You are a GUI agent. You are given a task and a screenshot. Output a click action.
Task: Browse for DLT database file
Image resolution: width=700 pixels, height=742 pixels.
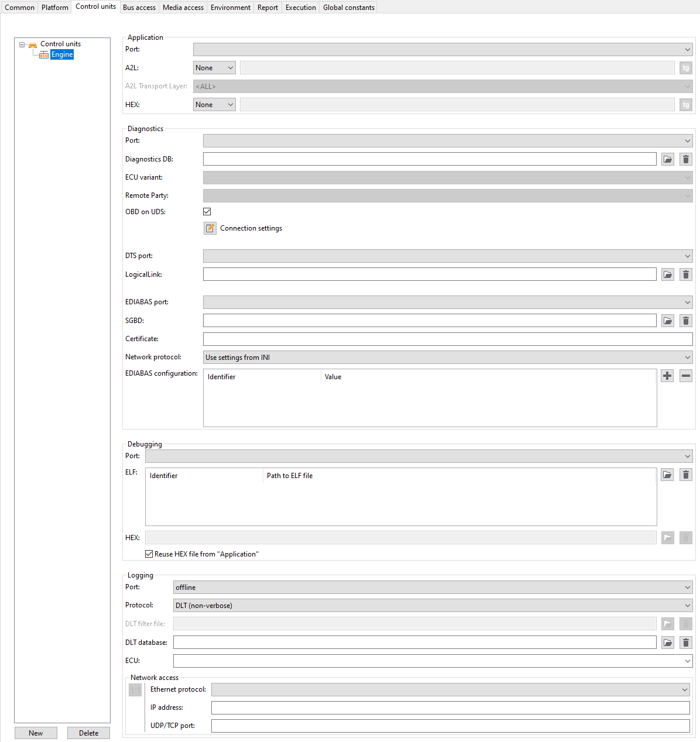coord(668,643)
